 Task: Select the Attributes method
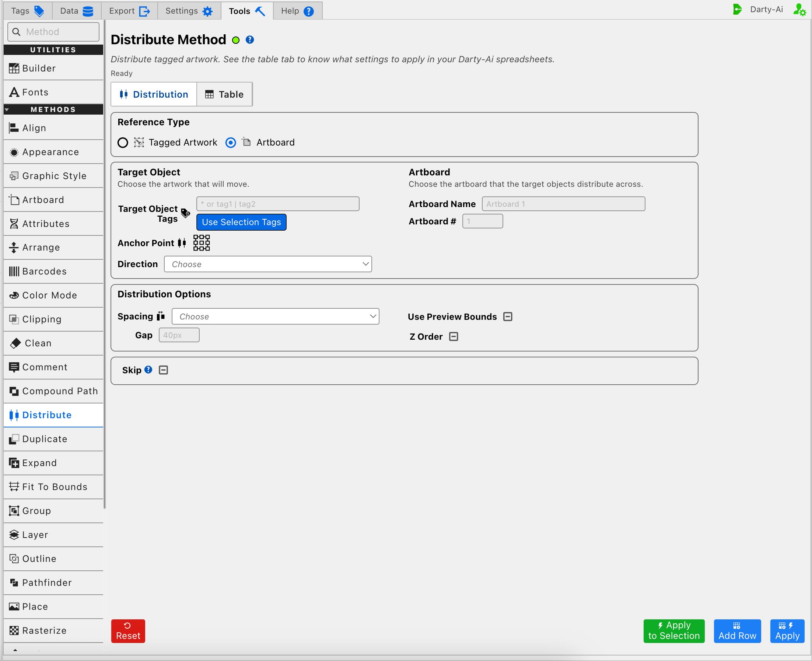(53, 224)
